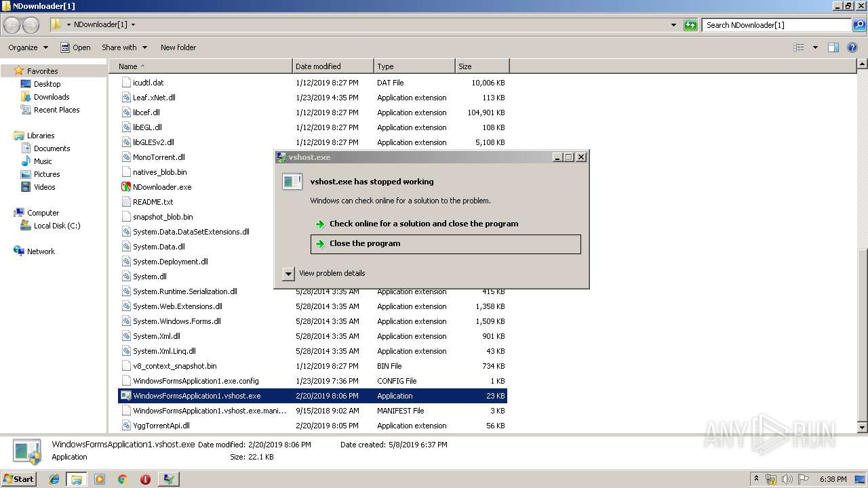Toggle the preview pane icon
This screenshot has width=868, height=488.
(833, 47)
